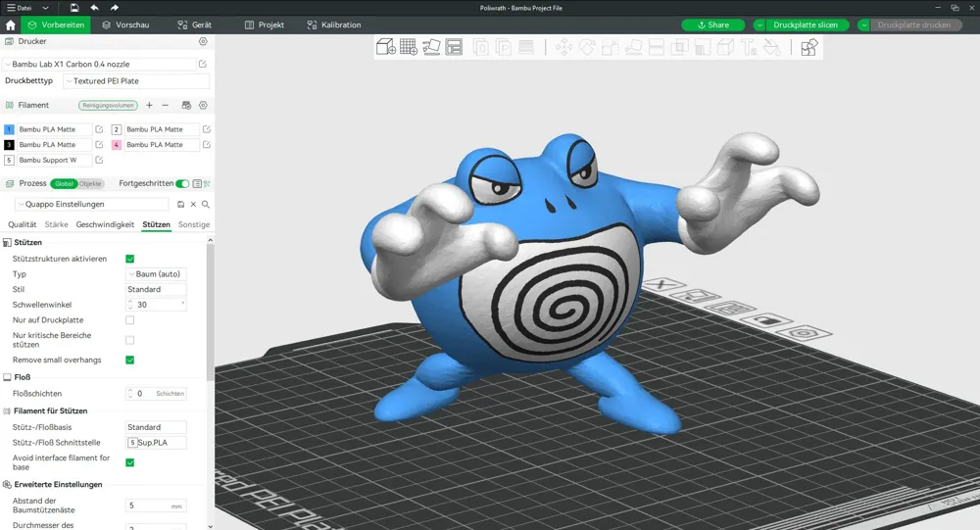
Task: Open the Druckplatte slicen dropdown arrow
Action: [759, 25]
